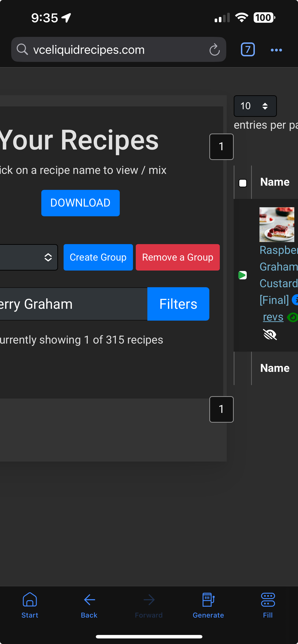This screenshot has width=298, height=644.
Task: Reload the page with the refresh icon
Action: (214, 50)
